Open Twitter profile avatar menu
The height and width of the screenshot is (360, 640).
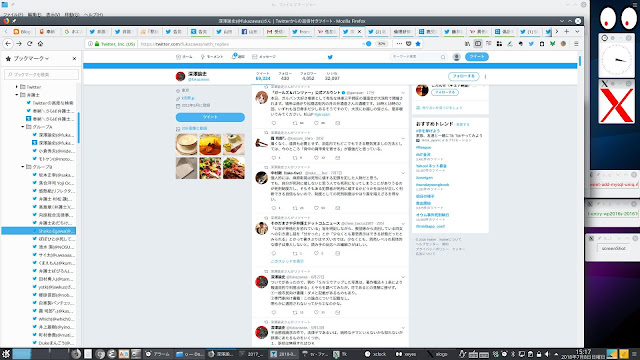(x=457, y=57)
